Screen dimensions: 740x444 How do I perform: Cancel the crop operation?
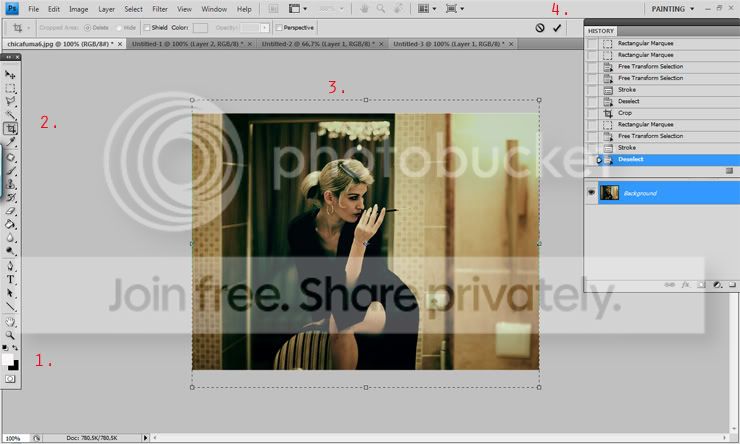[x=540, y=28]
